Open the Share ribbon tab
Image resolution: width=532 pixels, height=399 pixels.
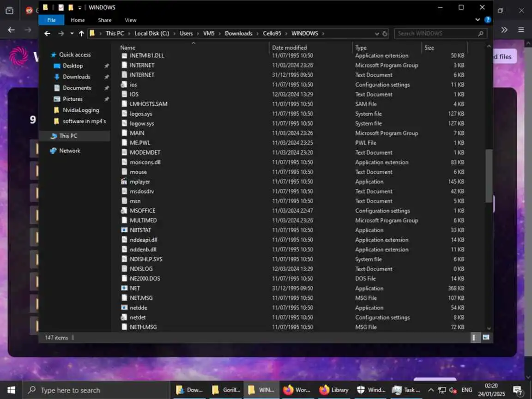[x=105, y=20]
